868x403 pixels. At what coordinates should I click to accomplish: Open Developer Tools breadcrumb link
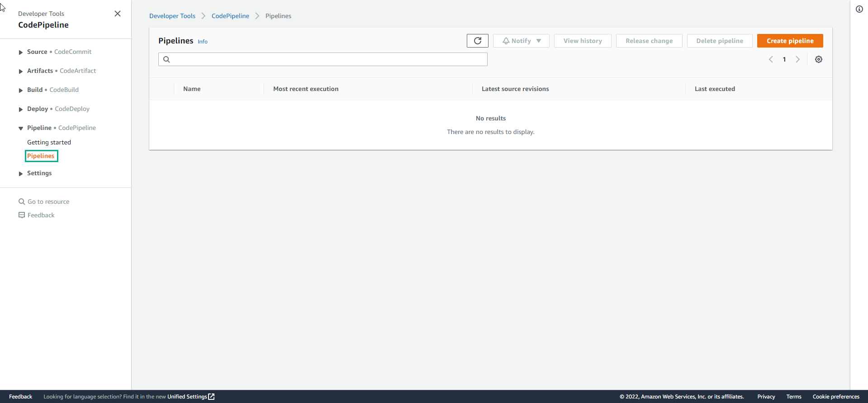point(172,16)
